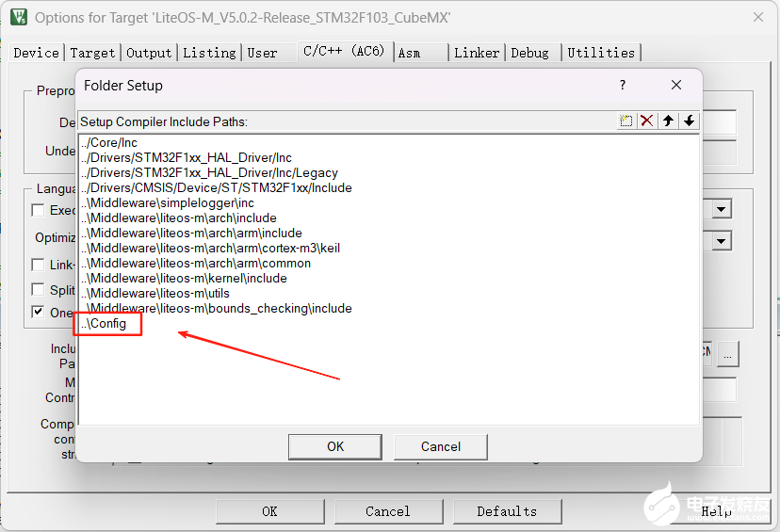This screenshot has width=780, height=532.
Task: Move selected path up with arrow icon
Action: click(x=668, y=121)
